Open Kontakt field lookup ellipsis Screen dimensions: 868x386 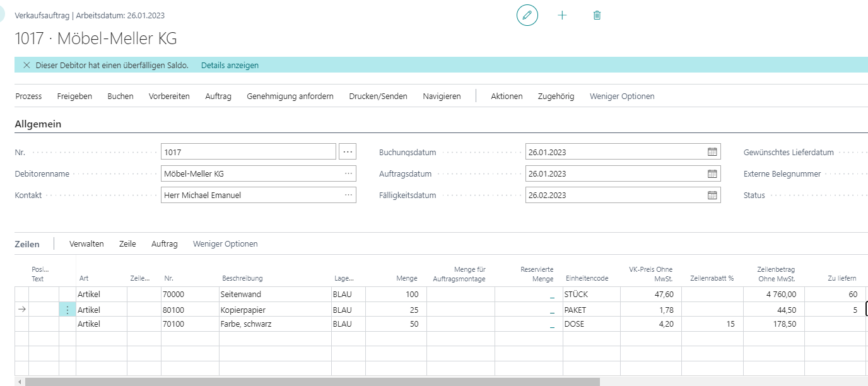pos(348,196)
